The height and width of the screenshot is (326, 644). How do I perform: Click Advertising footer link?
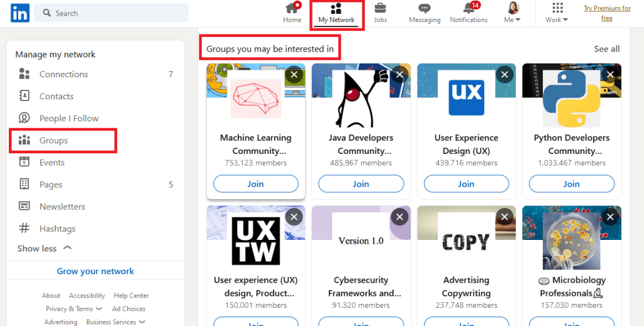61,322
